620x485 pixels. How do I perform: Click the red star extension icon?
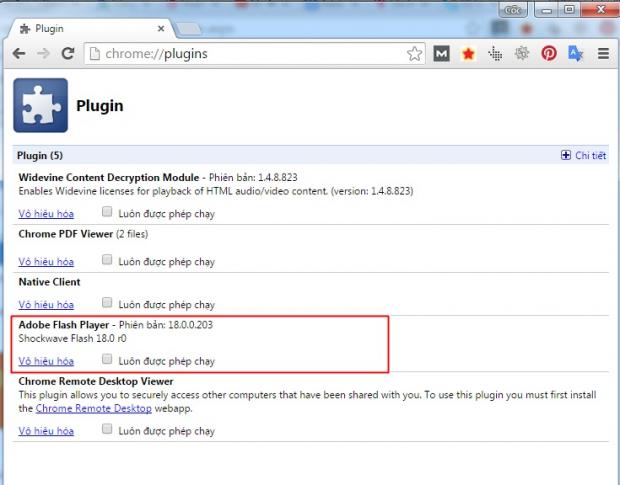tap(468, 54)
